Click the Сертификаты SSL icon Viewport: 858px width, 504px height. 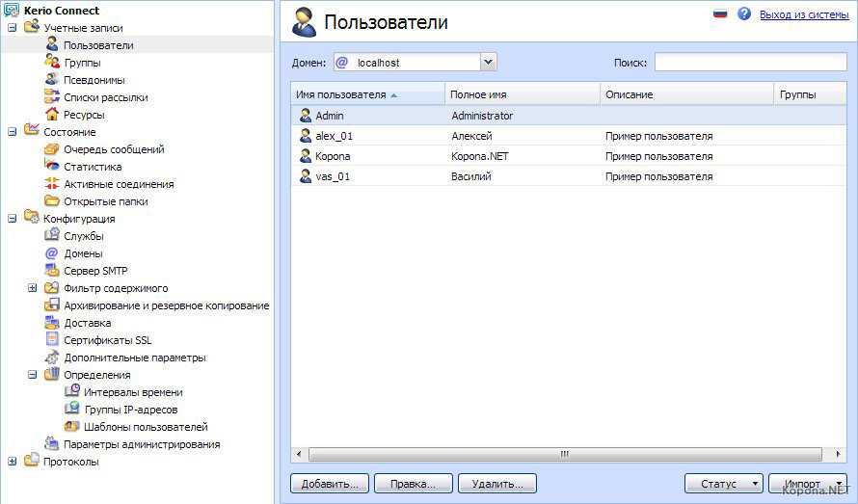pos(52,340)
